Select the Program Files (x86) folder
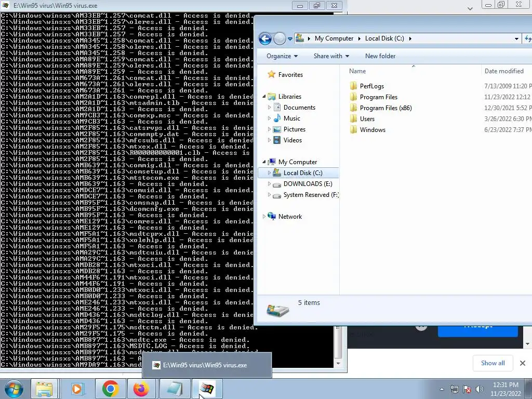 pyautogui.click(x=386, y=108)
